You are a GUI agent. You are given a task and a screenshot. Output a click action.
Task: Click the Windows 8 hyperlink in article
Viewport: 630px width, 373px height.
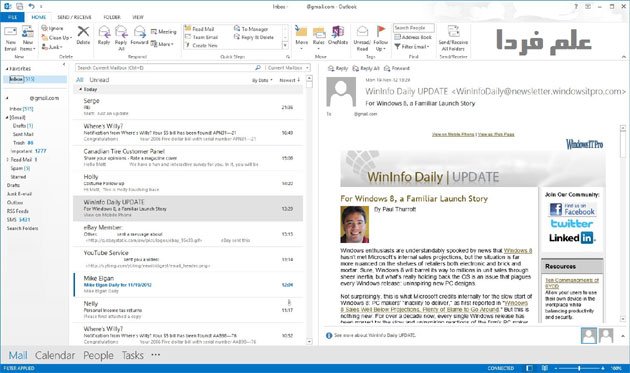pos(518,250)
